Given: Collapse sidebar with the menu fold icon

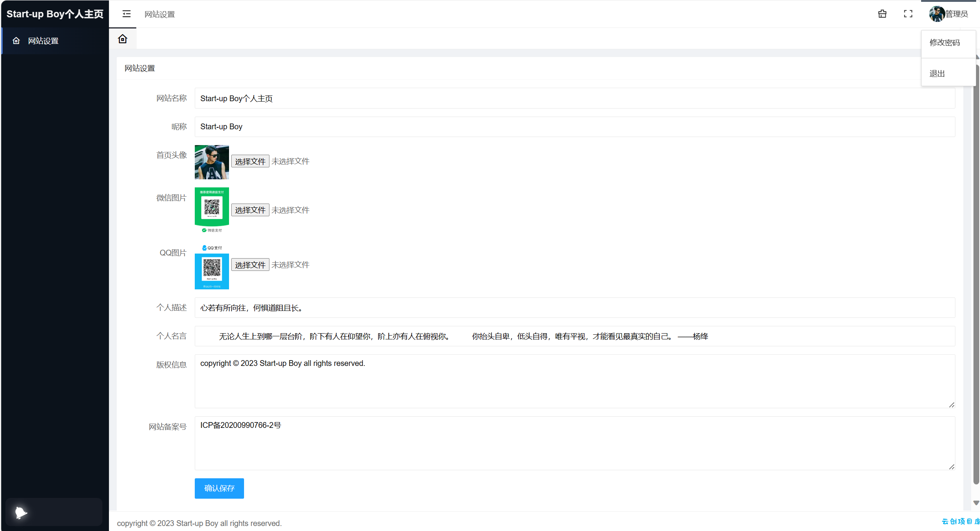Looking at the screenshot, I should click(x=126, y=14).
